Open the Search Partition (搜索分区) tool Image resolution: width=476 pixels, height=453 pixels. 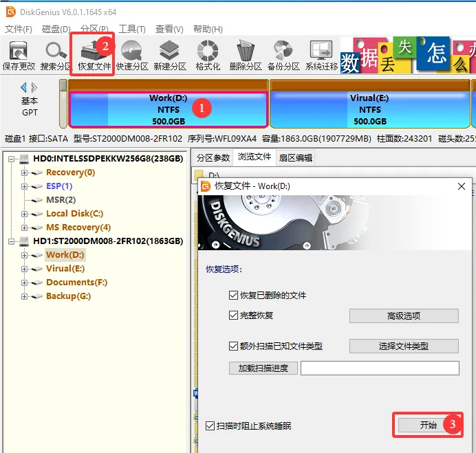point(56,56)
